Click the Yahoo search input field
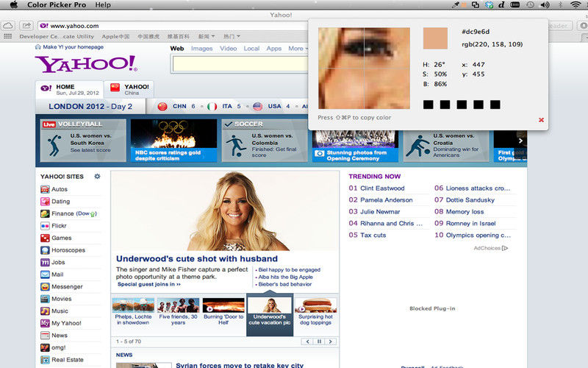 coord(240,64)
